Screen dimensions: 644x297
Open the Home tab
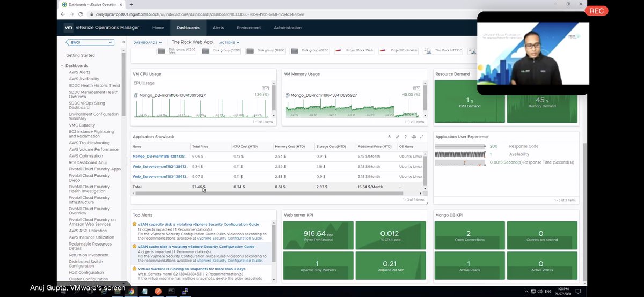pos(158,28)
